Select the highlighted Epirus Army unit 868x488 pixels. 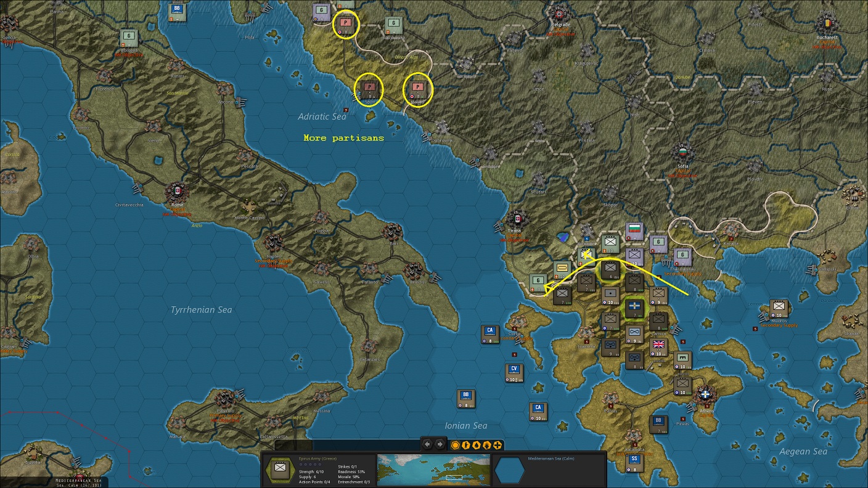tap(610, 270)
